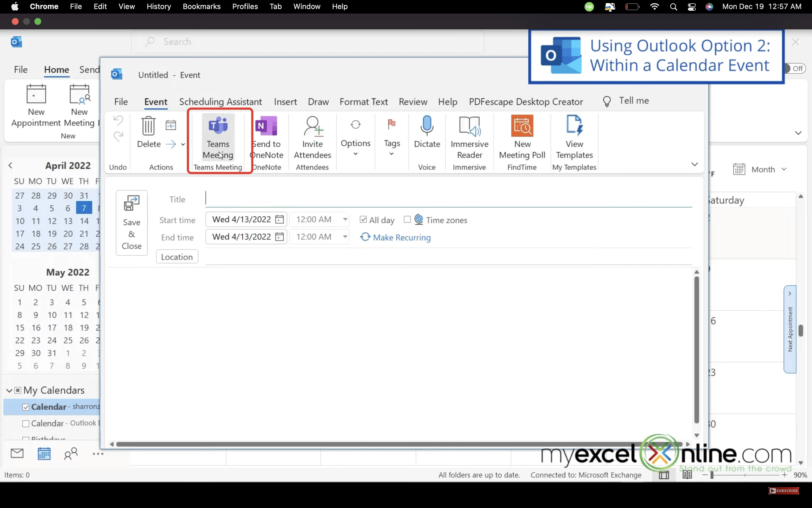812x508 pixels.
Task: Switch to Mail view icon
Action: pos(17,453)
